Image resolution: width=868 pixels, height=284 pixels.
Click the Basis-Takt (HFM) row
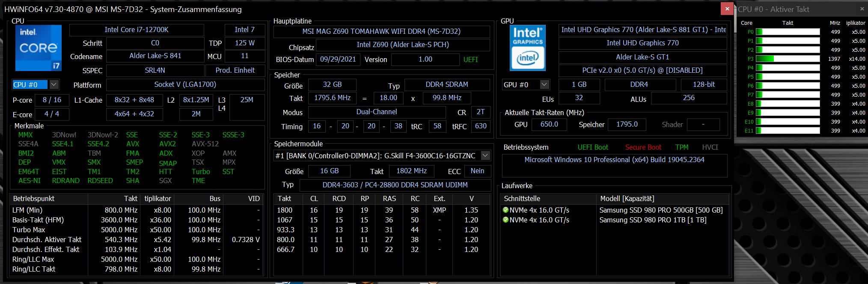tap(136, 220)
